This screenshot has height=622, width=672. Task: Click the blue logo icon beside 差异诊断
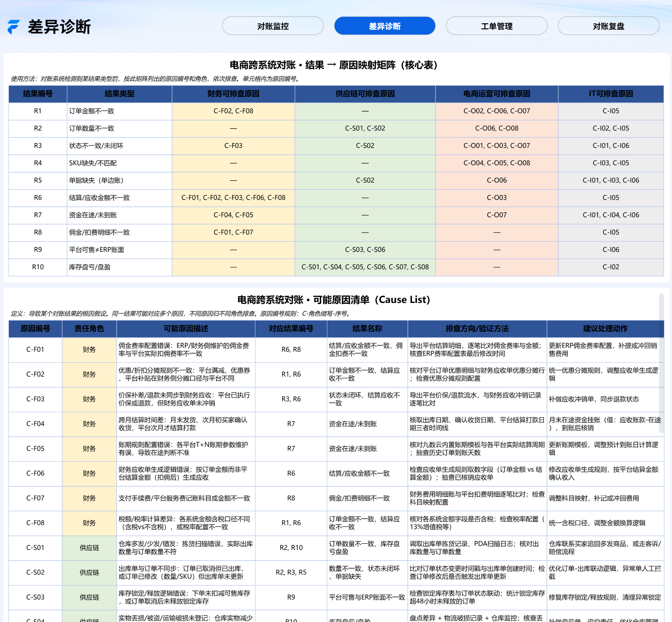14,27
